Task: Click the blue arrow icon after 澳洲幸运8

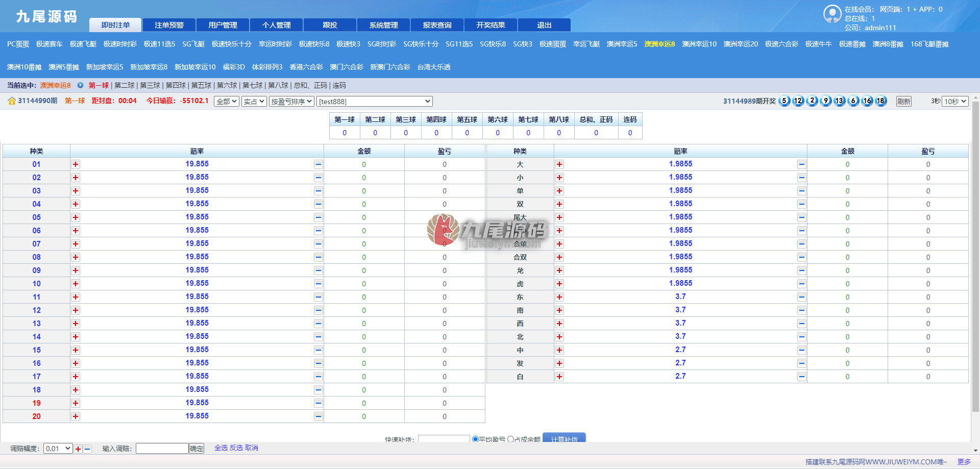Action: [x=80, y=85]
